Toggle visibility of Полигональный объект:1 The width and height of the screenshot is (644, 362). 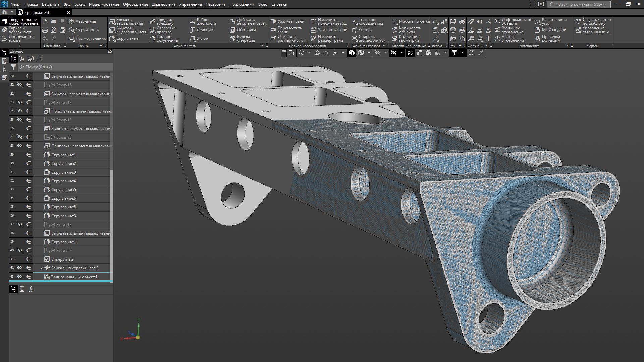[x=20, y=277]
